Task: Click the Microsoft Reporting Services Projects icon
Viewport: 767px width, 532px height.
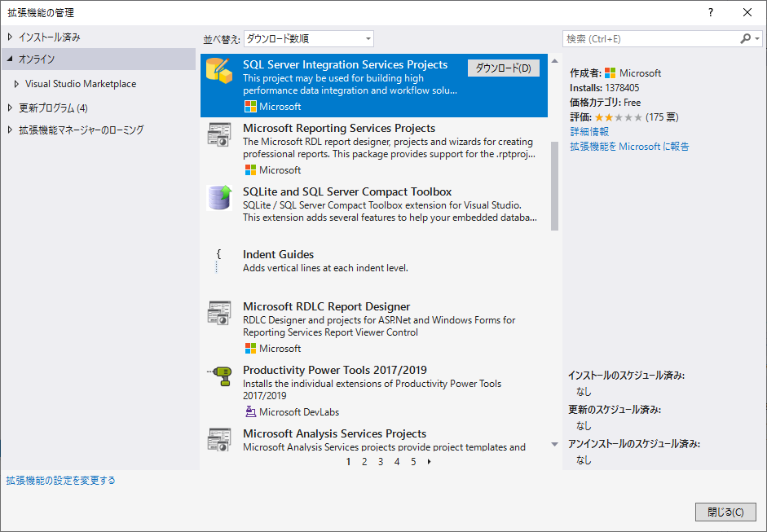Action: point(218,135)
